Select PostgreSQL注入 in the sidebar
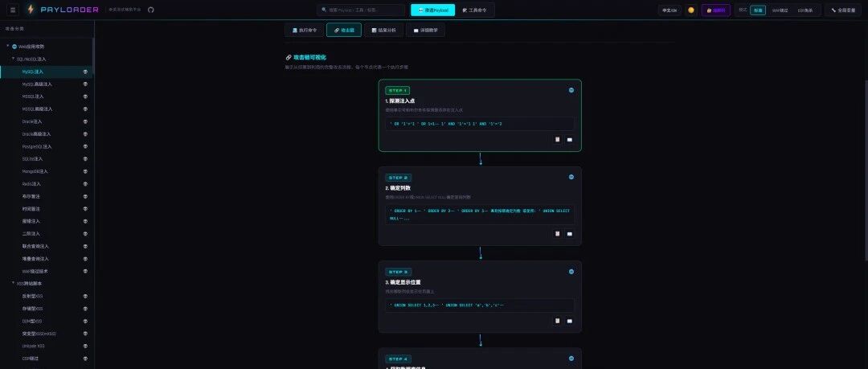 coord(37,146)
